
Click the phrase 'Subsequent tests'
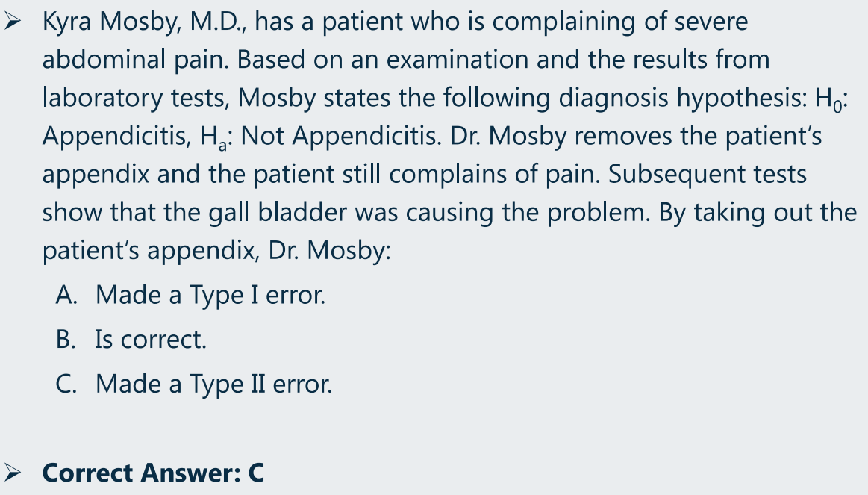pos(708,175)
